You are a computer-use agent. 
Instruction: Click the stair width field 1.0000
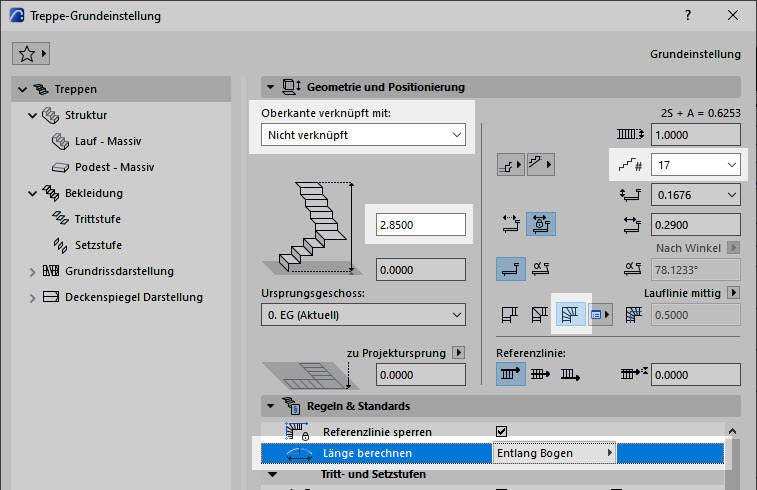(x=695, y=135)
